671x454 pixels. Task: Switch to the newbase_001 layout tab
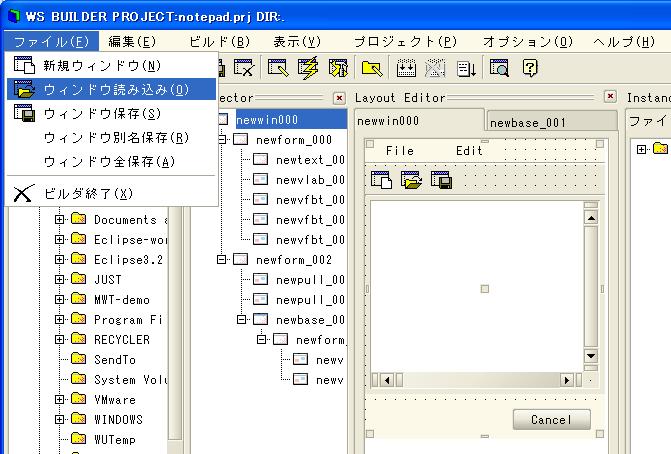pos(551,122)
